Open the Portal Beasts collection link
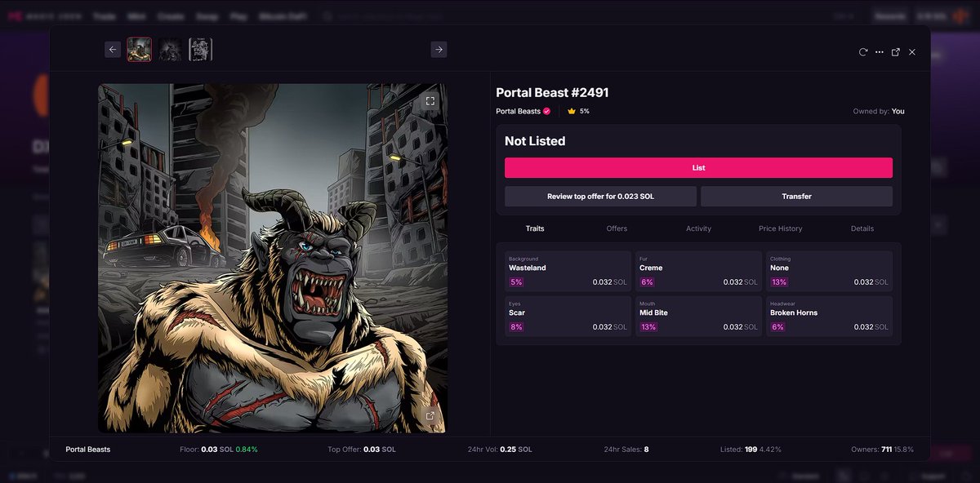This screenshot has width=980, height=483. (x=518, y=111)
